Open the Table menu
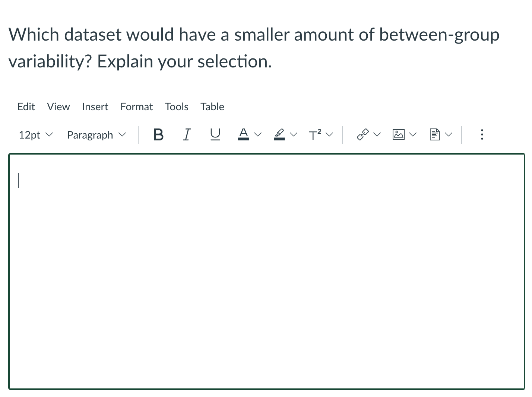The width and height of the screenshot is (532, 397). pos(212,107)
